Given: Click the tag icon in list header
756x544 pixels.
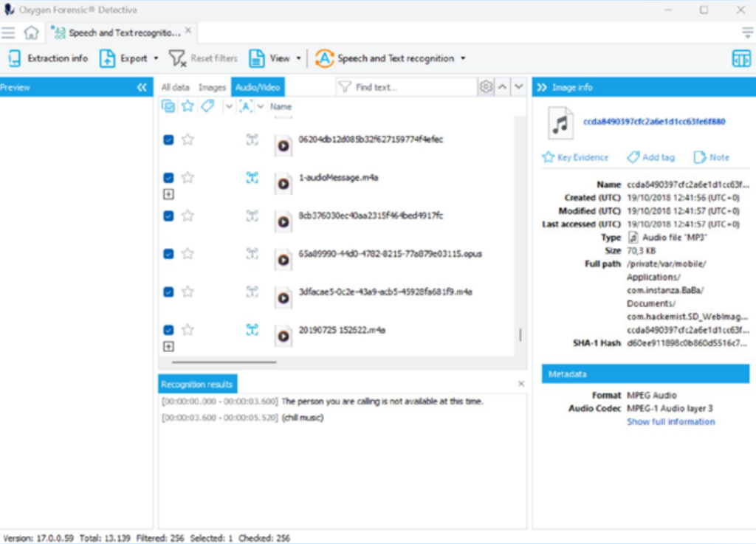Looking at the screenshot, I should point(207,106).
